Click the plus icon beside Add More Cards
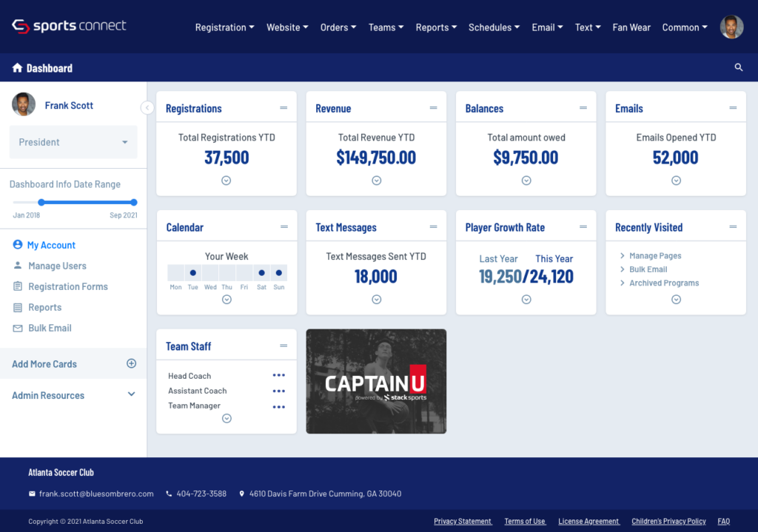The width and height of the screenshot is (758, 532). click(131, 363)
